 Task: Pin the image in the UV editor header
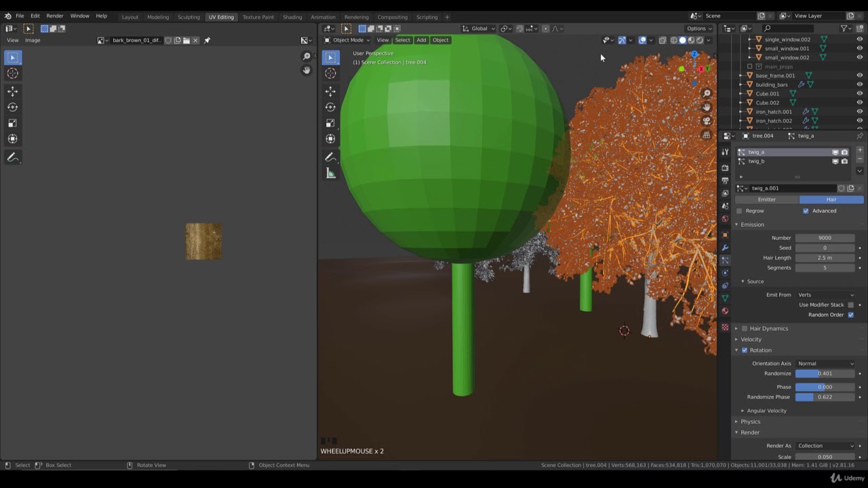(x=207, y=40)
